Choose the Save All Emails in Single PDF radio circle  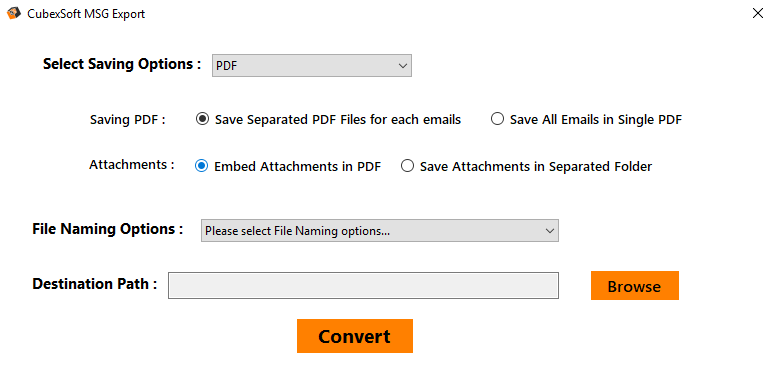point(497,119)
